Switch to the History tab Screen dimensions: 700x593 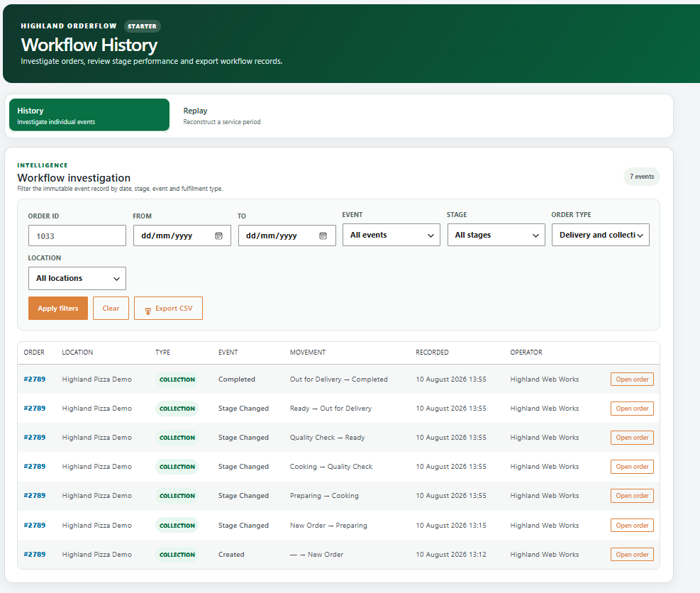pyautogui.click(x=89, y=115)
